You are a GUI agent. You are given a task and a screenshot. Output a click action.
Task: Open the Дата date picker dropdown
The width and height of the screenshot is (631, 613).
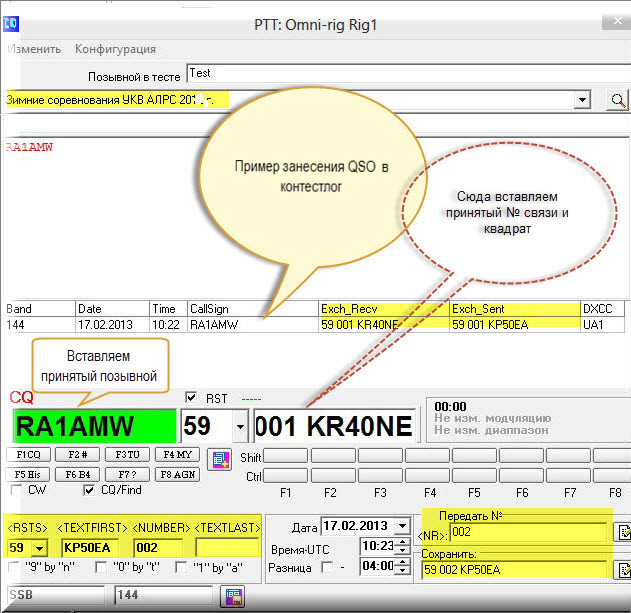coord(402,526)
